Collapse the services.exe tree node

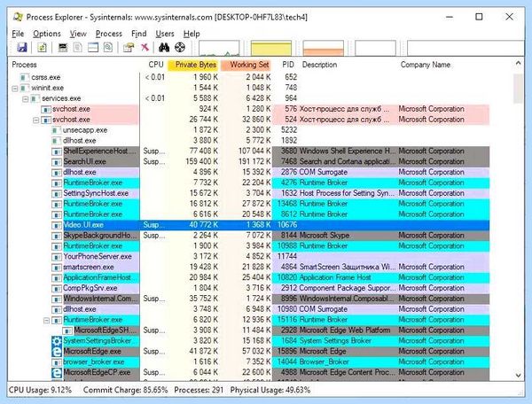point(26,99)
